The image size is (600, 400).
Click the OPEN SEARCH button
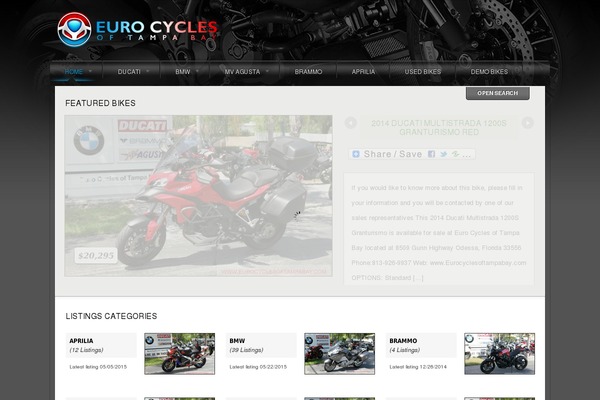497,93
